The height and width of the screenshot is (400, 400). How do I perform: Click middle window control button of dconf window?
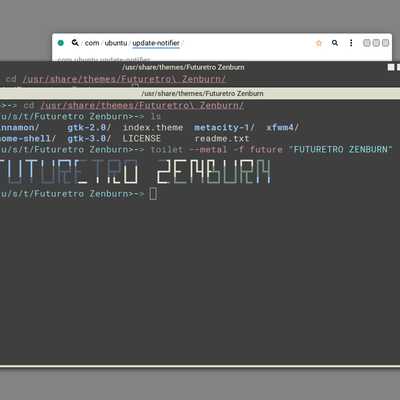pos(376,43)
